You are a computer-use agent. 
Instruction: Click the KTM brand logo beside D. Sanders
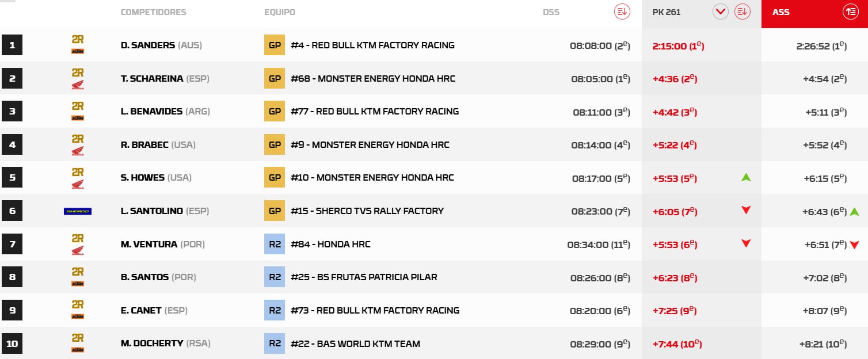[x=78, y=51]
